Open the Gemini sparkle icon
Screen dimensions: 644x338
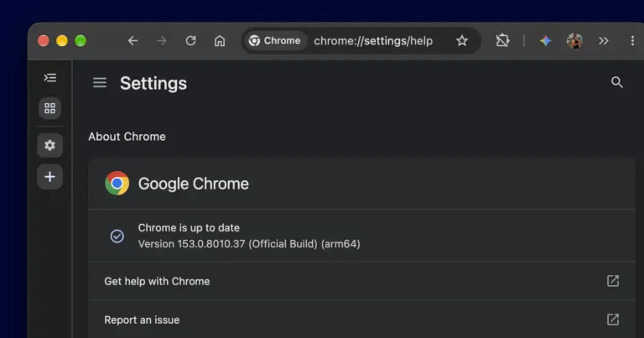point(545,40)
